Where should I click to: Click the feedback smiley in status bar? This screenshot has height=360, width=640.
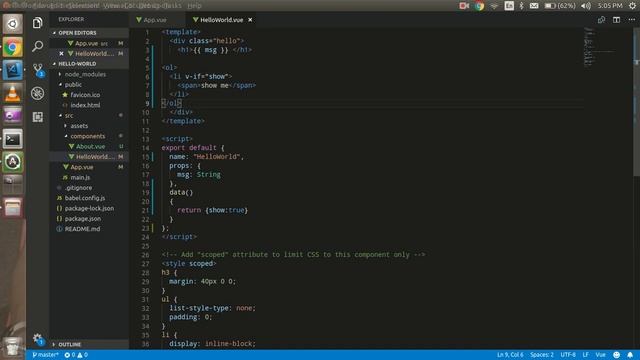coord(616,355)
